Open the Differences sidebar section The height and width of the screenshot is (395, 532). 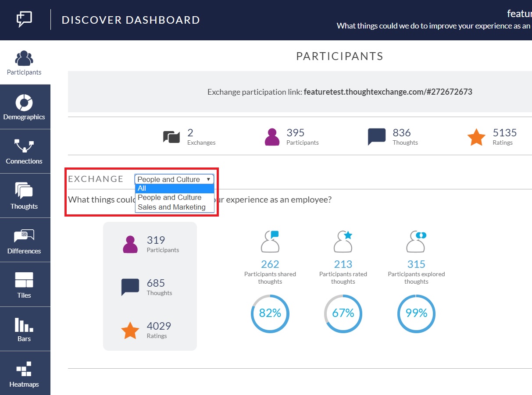[24, 240]
